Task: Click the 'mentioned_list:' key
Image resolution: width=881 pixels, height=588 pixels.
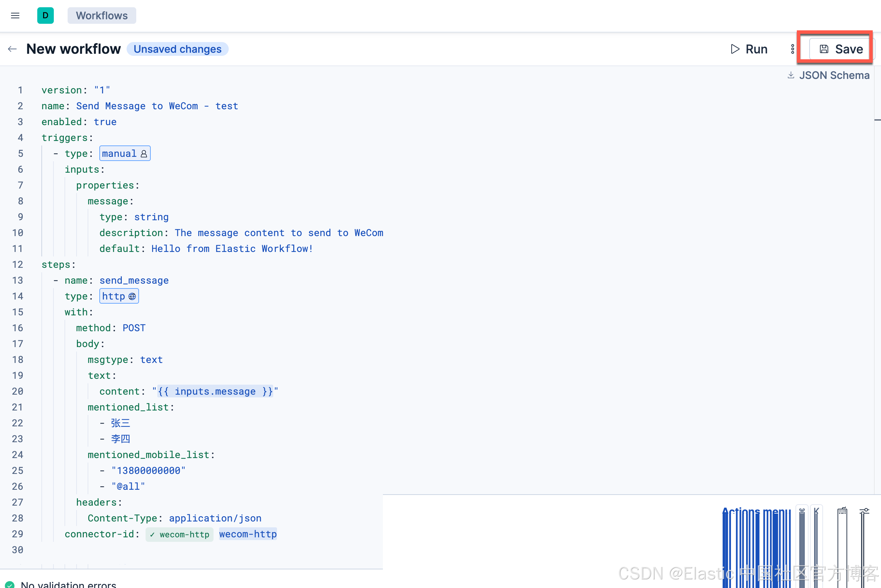Action: coord(131,407)
